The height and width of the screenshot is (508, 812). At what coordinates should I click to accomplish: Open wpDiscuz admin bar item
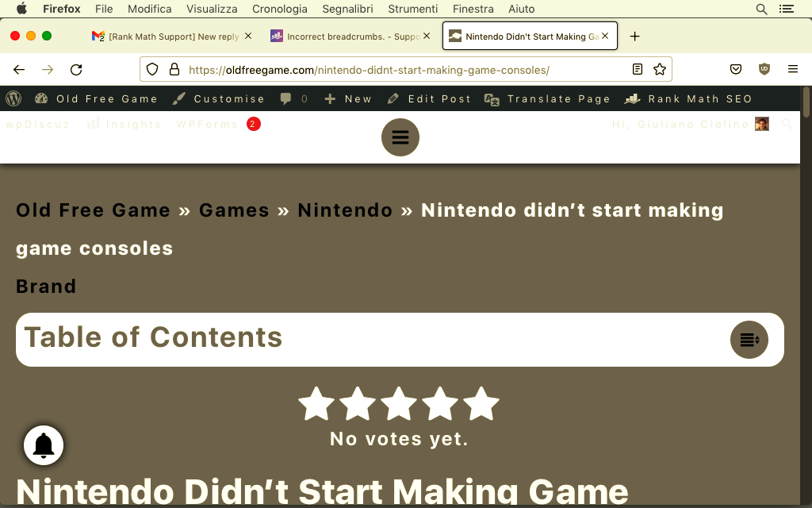(x=38, y=125)
